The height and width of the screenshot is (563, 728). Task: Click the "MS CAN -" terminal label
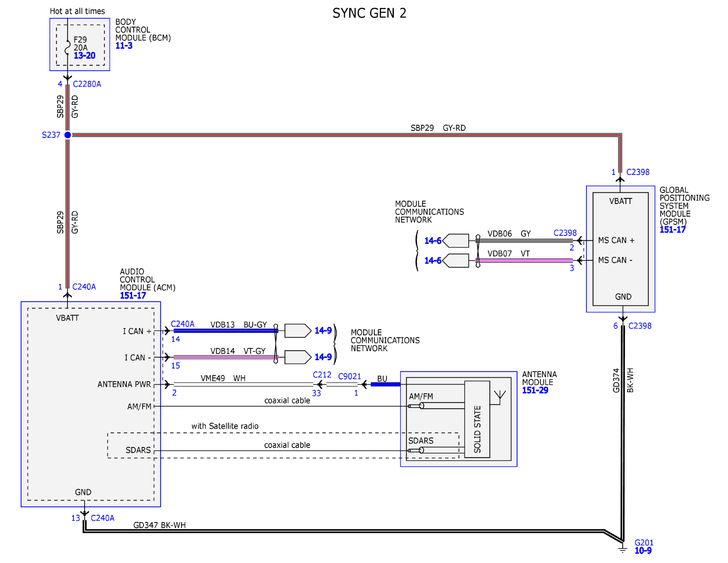point(615,260)
